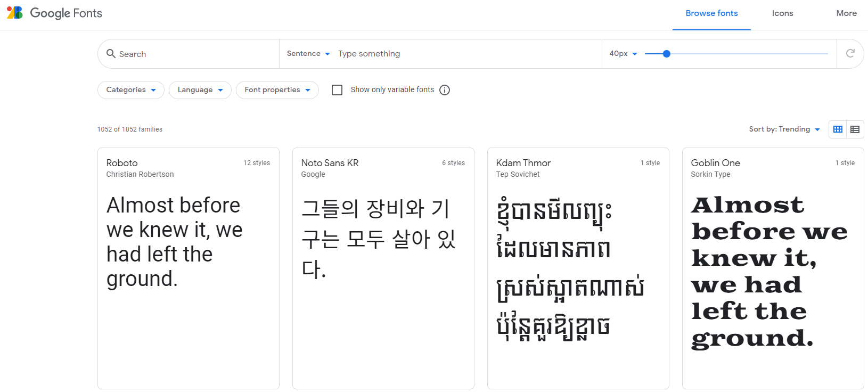Open the Roboto font card
The image size is (868, 392).
189,268
